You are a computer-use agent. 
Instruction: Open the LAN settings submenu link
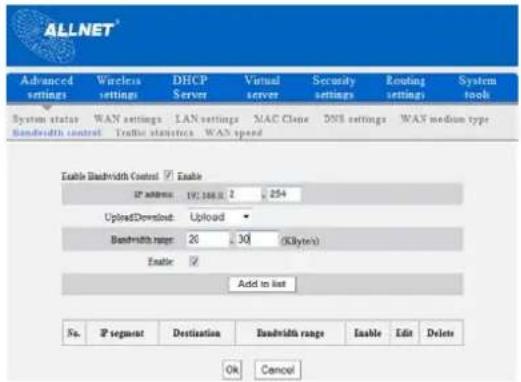point(207,119)
